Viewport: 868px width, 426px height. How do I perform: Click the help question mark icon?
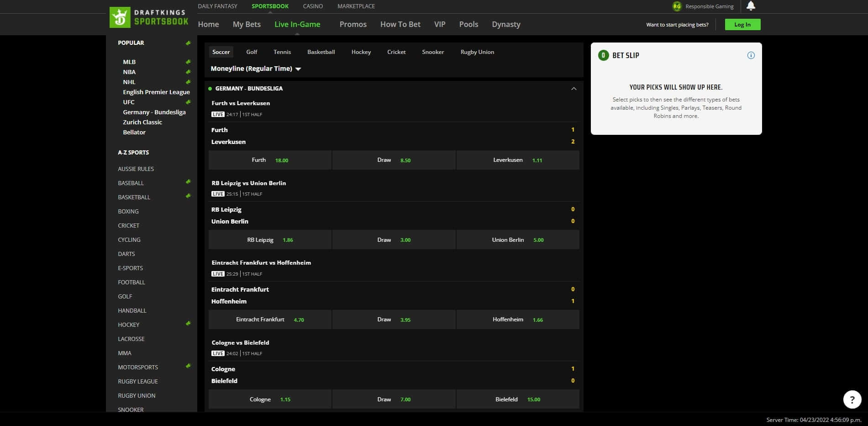click(852, 399)
